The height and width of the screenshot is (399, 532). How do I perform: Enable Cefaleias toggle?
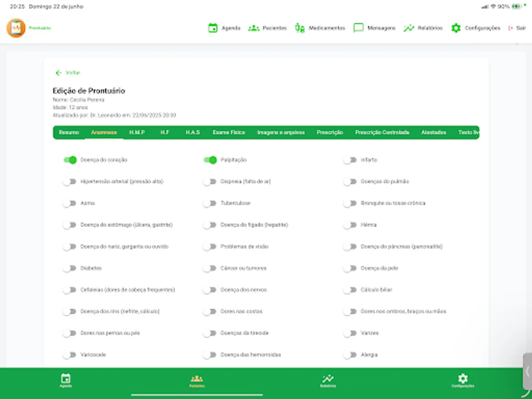pyautogui.click(x=70, y=290)
